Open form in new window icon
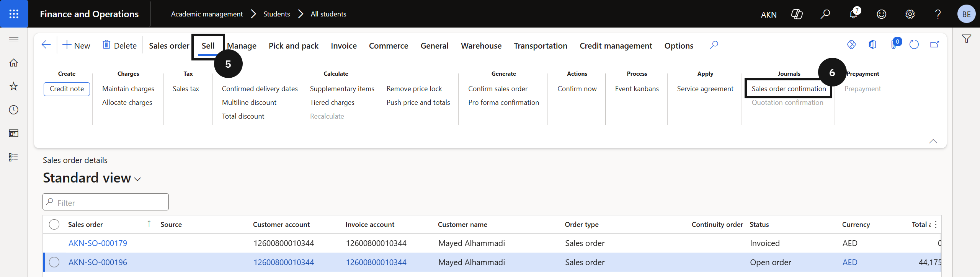The image size is (980, 277). coord(935,45)
